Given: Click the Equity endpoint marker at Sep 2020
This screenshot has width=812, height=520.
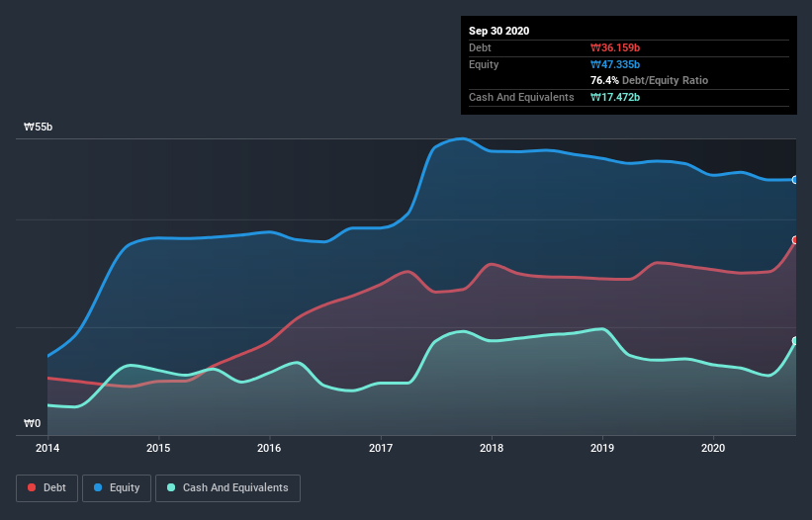Looking at the screenshot, I should coord(795,180).
